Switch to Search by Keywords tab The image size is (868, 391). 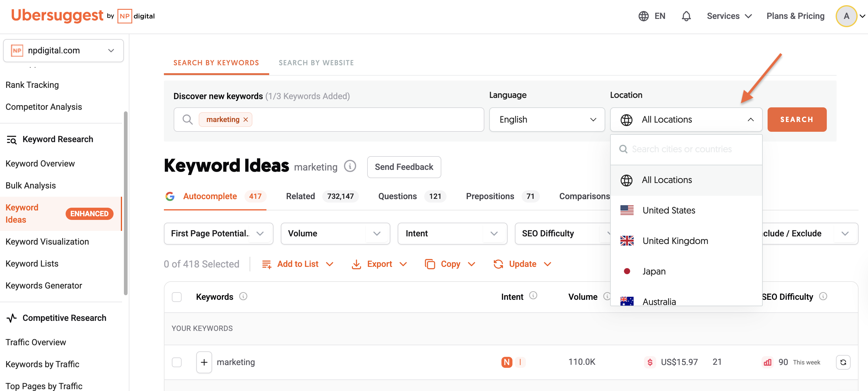(216, 63)
